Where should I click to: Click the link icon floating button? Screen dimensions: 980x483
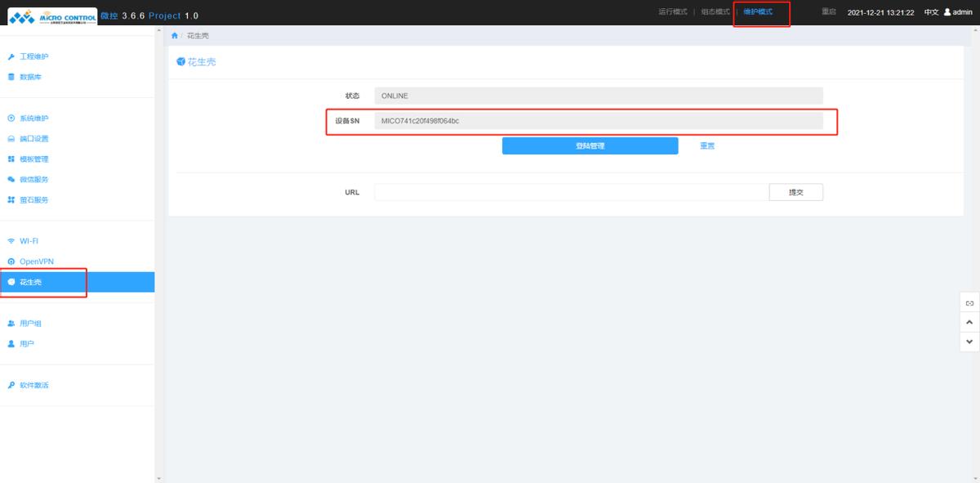coord(969,303)
